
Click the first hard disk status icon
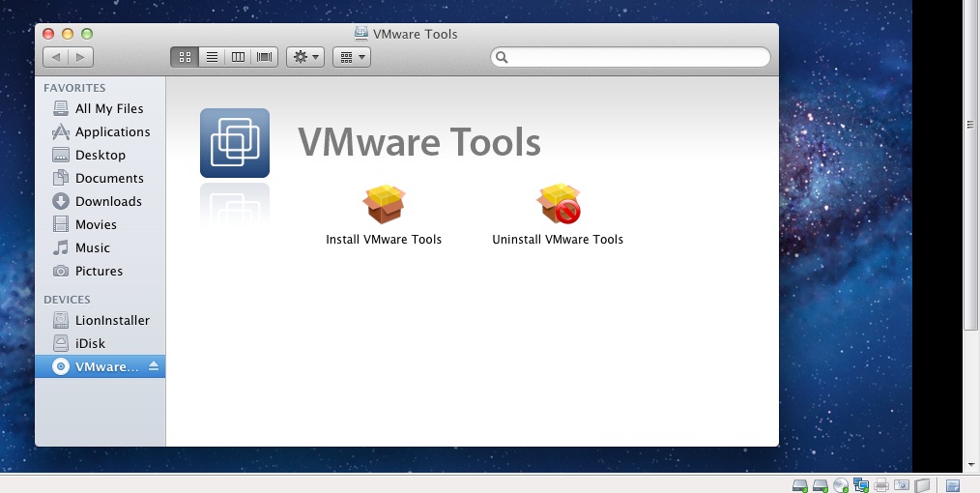click(x=800, y=485)
